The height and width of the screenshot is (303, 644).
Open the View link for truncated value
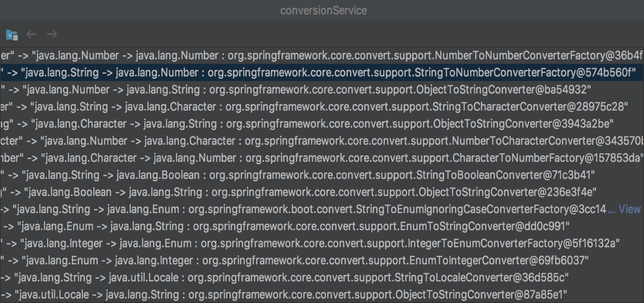[629, 209]
